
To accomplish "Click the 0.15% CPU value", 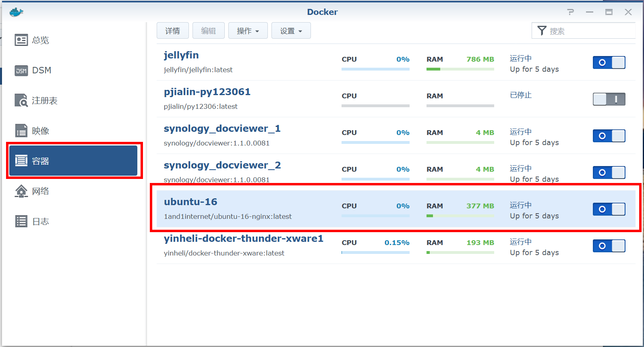I will click(397, 243).
